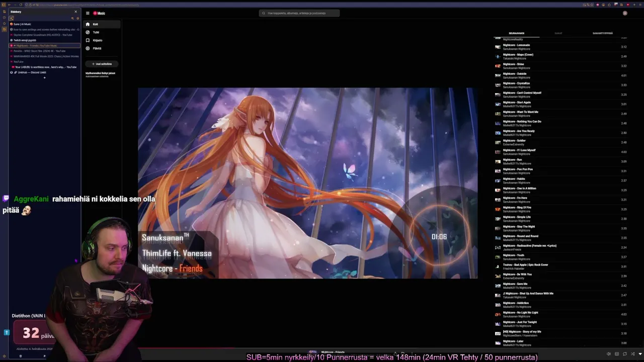
Task: Click the Sidebery settings gear icon
Action: point(77,18)
